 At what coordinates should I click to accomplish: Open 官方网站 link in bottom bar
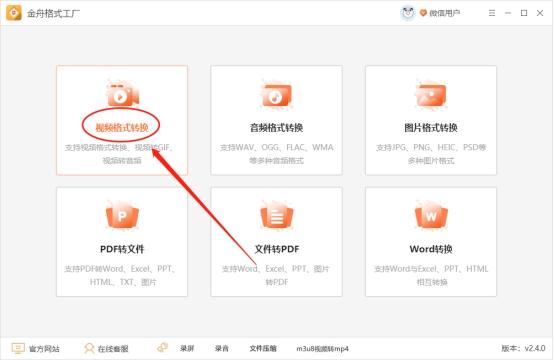[44, 349]
